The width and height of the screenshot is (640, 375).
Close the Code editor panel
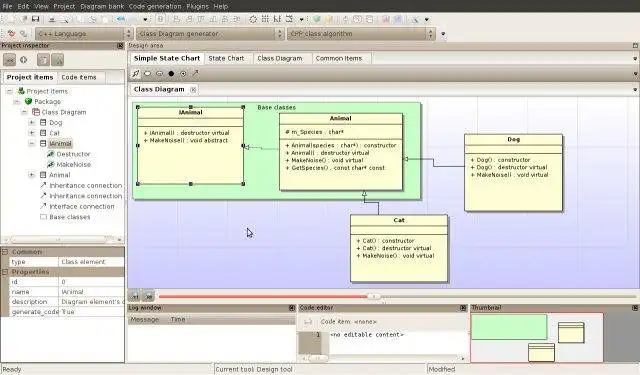click(x=463, y=308)
